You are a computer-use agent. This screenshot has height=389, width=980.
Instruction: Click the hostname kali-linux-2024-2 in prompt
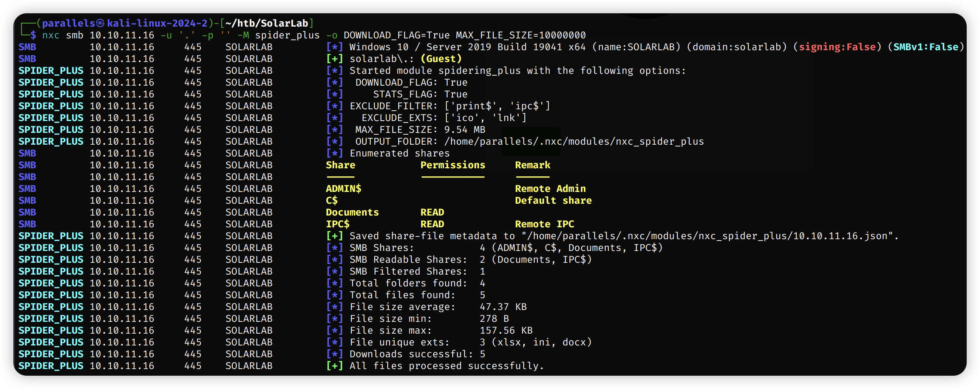point(157,23)
